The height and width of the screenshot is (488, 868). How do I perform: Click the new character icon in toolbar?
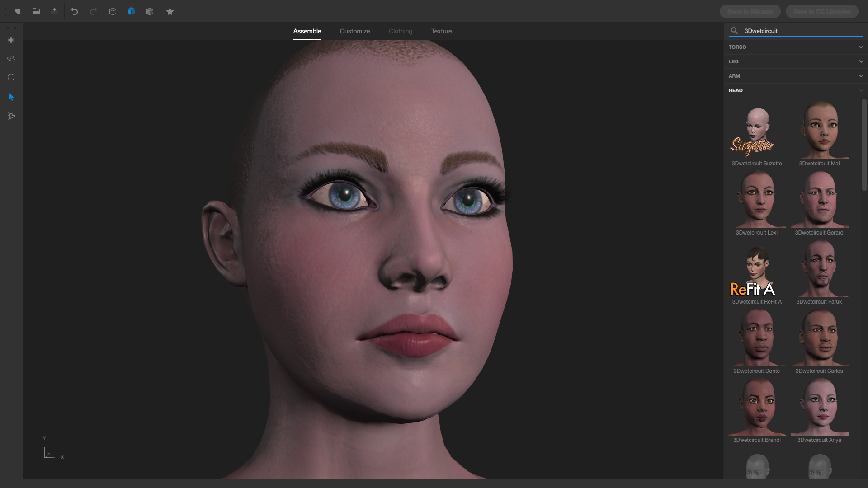(18, 11)
